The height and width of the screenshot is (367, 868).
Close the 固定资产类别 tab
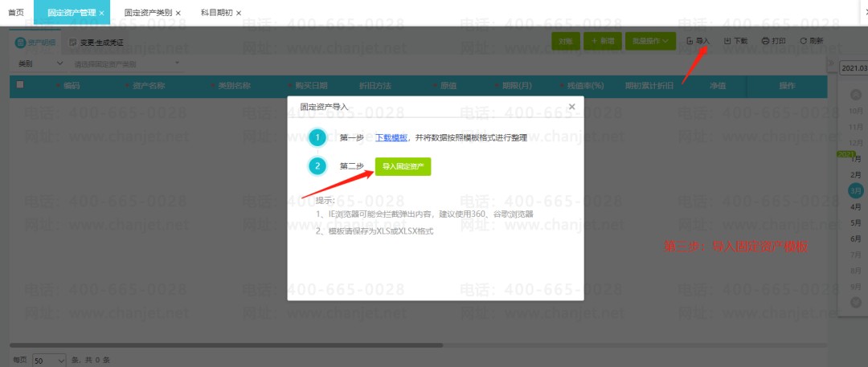pos(178,13)
